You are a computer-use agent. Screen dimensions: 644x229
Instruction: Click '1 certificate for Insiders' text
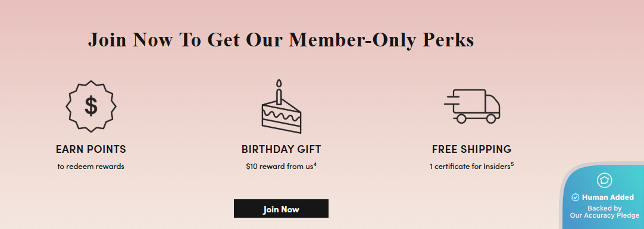(470, 167)
